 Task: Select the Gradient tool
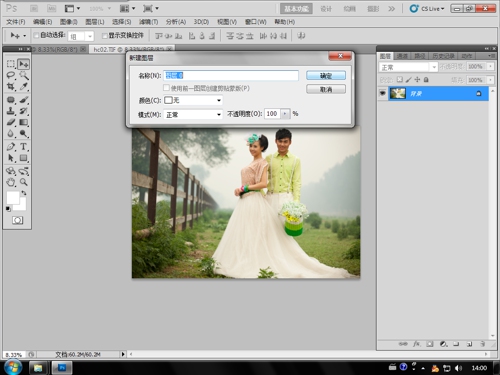pos(23,122)
